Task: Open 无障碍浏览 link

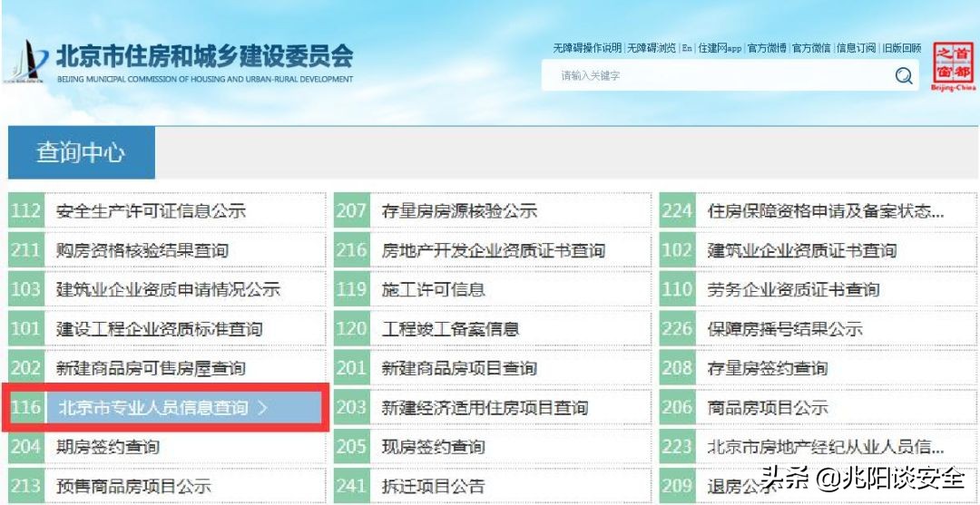Action: (652, 48)
